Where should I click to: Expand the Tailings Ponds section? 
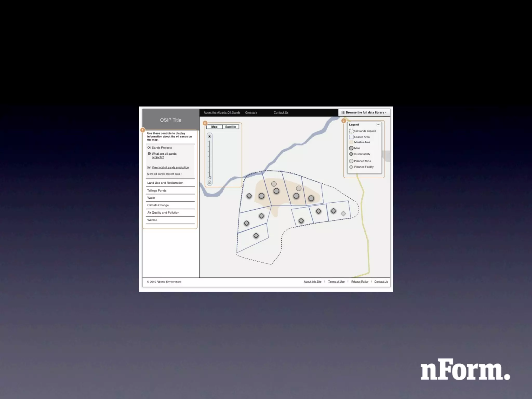coord(157,191)
